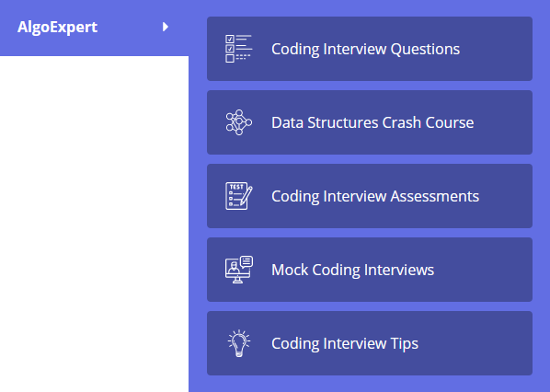Viewport: 550px width, 392px height.
Task: Click the empty right side of the Coding Interview Tips card
Action: point(476,343)
